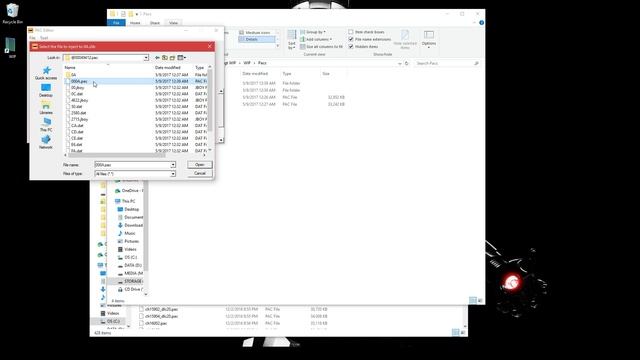
Task: Expand the Look in folder dropdown
Action: click(146, 58)
